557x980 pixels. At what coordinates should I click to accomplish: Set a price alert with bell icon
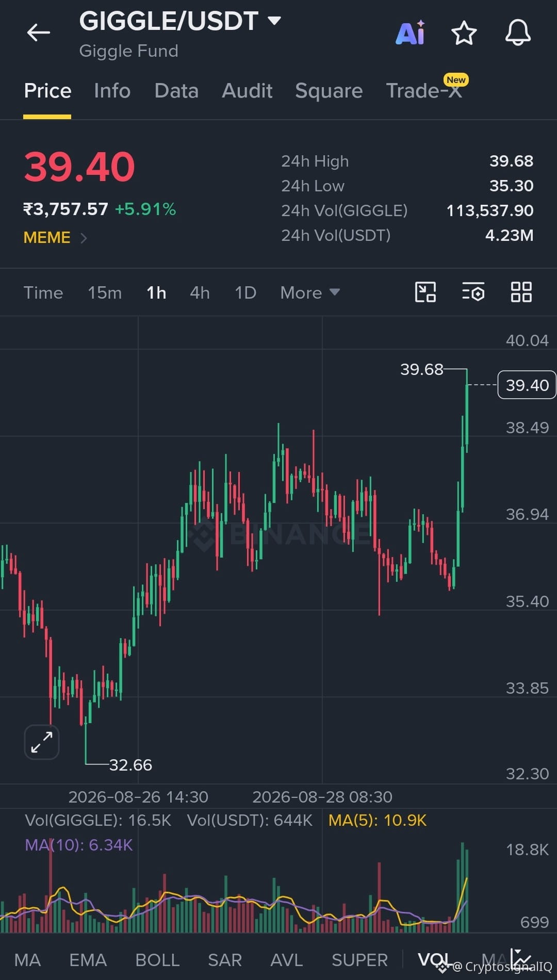pyautogui.click(x=518, y=33)
